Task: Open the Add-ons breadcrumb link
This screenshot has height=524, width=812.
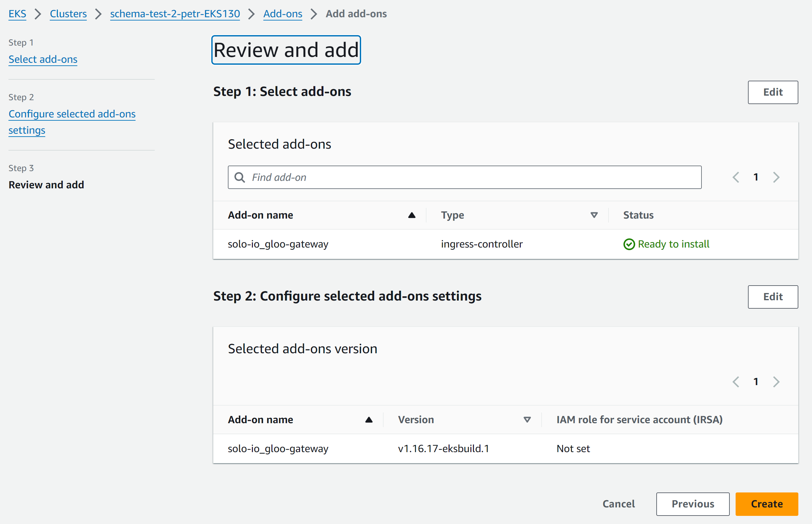Action: click(282, 14)
